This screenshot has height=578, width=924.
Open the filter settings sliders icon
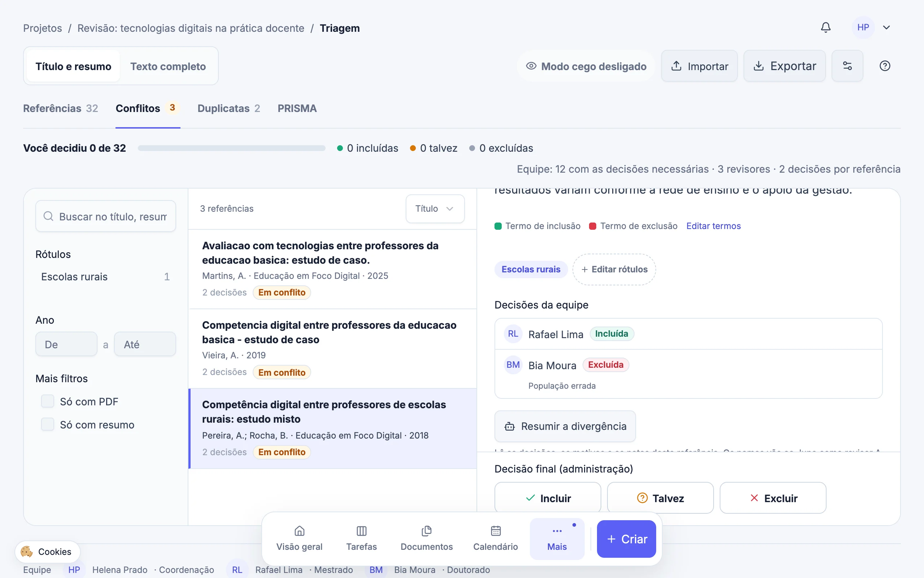[847, 66]
